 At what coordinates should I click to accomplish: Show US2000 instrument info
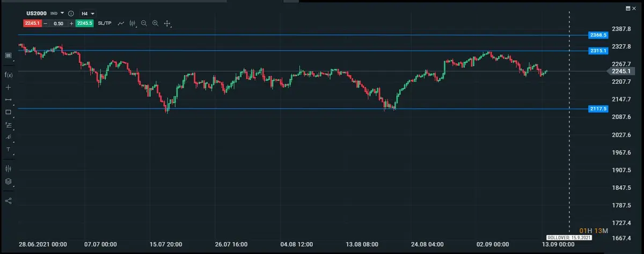(x=71, y=13)
